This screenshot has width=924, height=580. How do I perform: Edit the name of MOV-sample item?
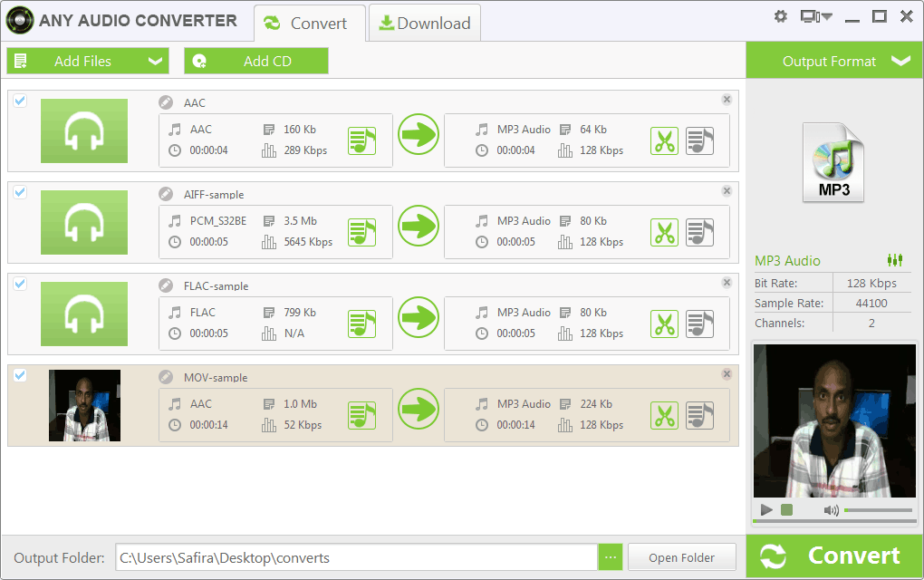[x=166, y=377]
